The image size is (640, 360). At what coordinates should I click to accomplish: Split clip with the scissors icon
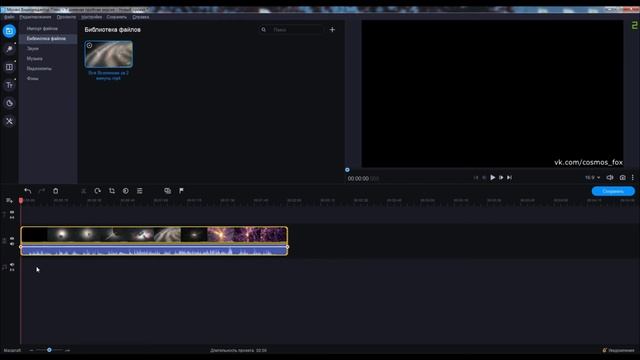84,191
